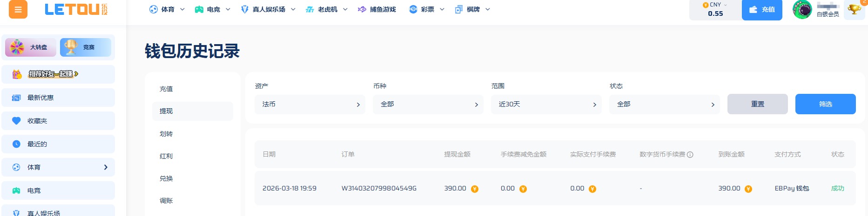This screenshot has height=216, width=868.
Task: Open the orange hamburger menu
Action: pos(18,9)
